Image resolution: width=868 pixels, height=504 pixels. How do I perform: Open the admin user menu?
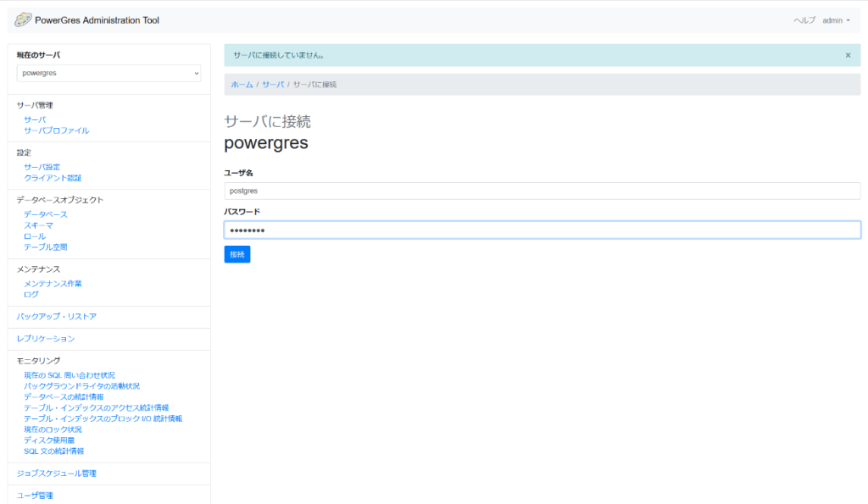pyautogui.click(x=836, y=20)
